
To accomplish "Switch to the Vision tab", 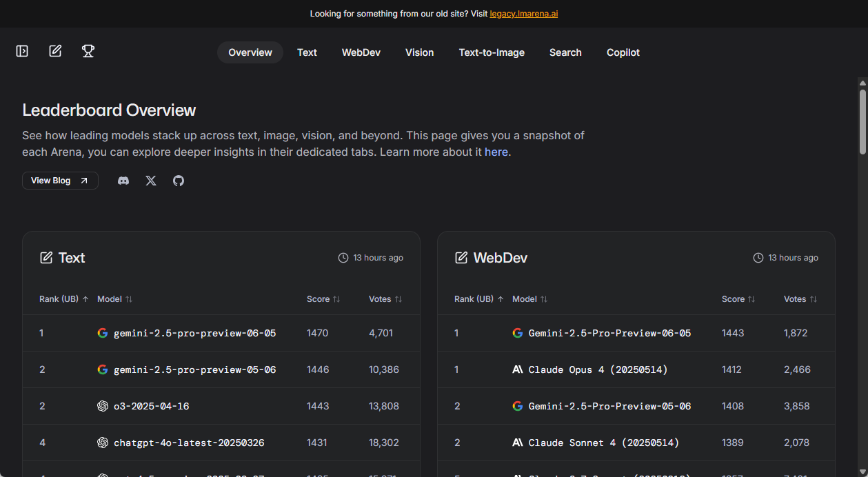I will (419, 52).
